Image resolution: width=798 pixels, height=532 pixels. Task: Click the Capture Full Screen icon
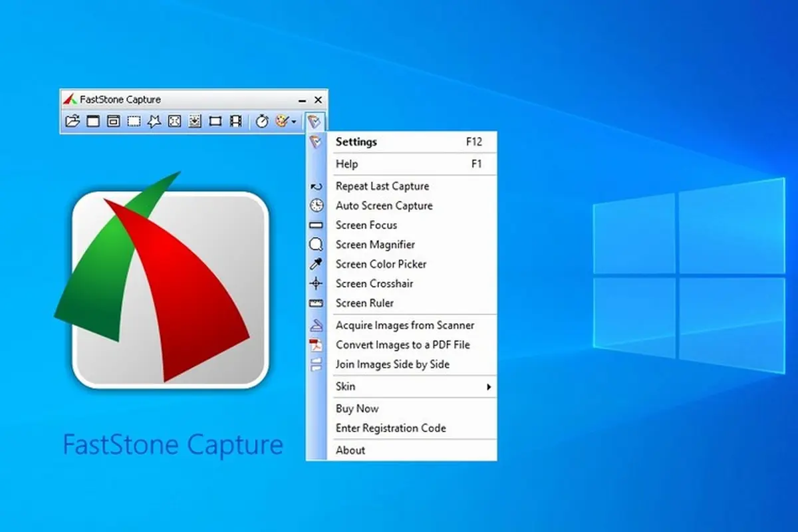click(x=174, y=121)
